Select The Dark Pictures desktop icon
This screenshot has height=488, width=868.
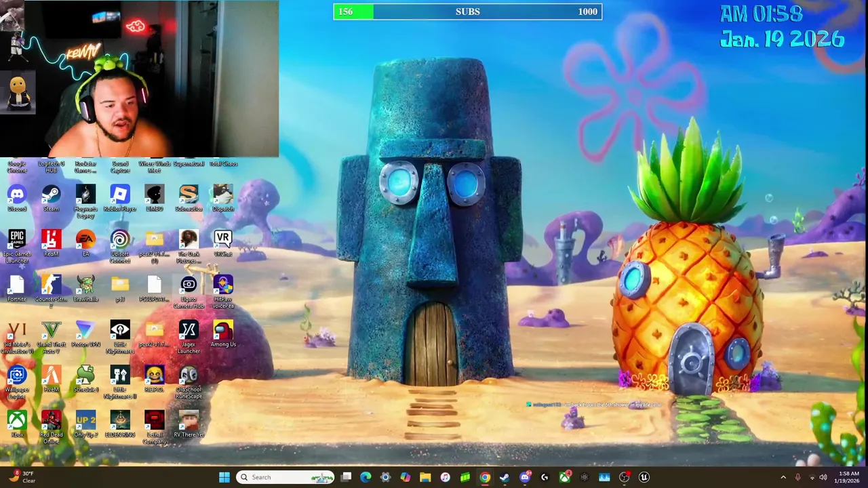pos(189,246)
